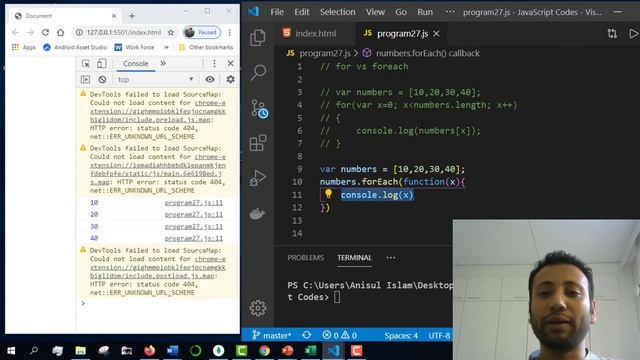
Task: Close the program27.js editor tab
Action: pos(436,33)
